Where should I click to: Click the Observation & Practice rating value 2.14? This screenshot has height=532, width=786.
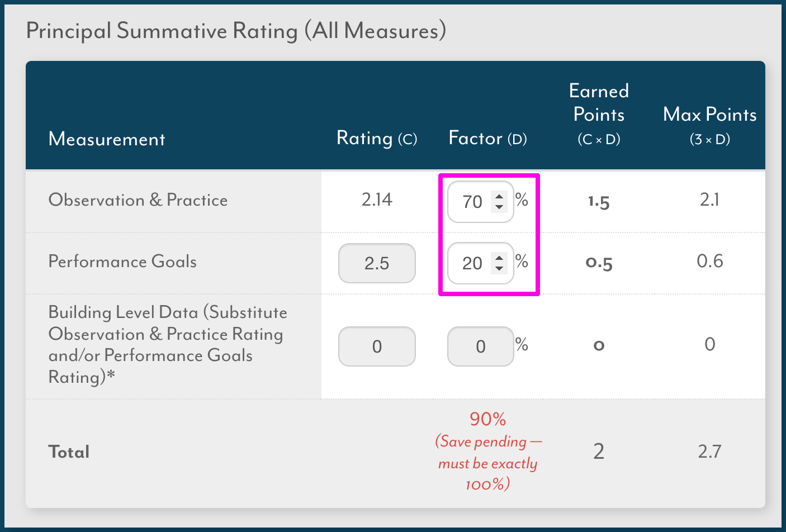click(377, 199)
